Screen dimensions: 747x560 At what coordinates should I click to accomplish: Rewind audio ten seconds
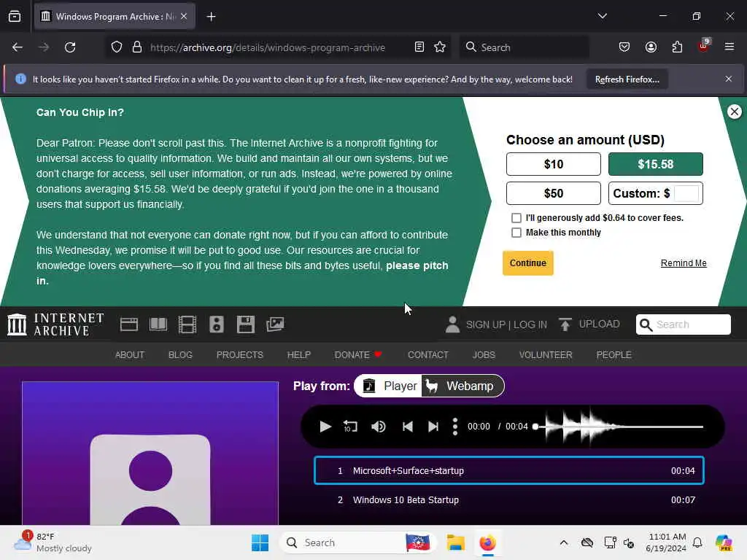click(350, 427)
